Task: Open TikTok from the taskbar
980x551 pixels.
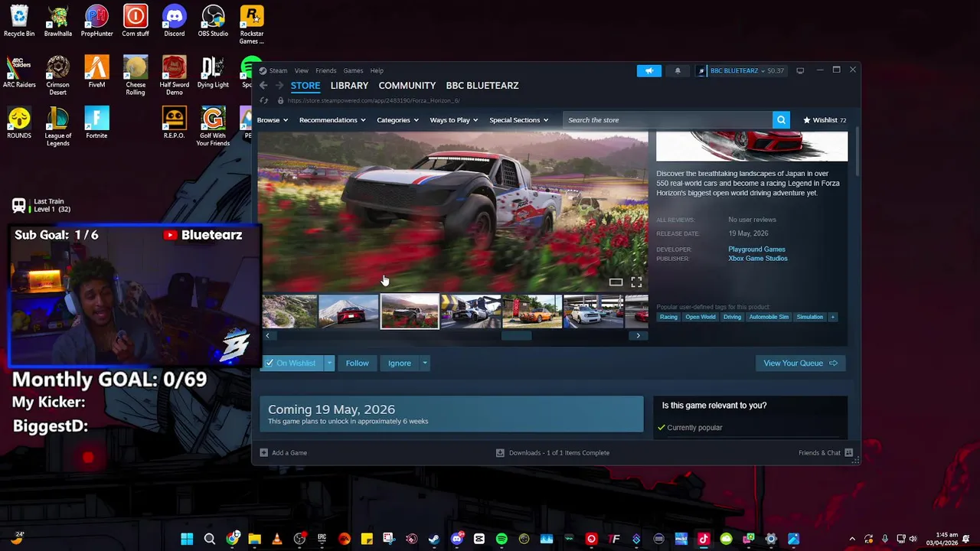Action: pos(704,539)
